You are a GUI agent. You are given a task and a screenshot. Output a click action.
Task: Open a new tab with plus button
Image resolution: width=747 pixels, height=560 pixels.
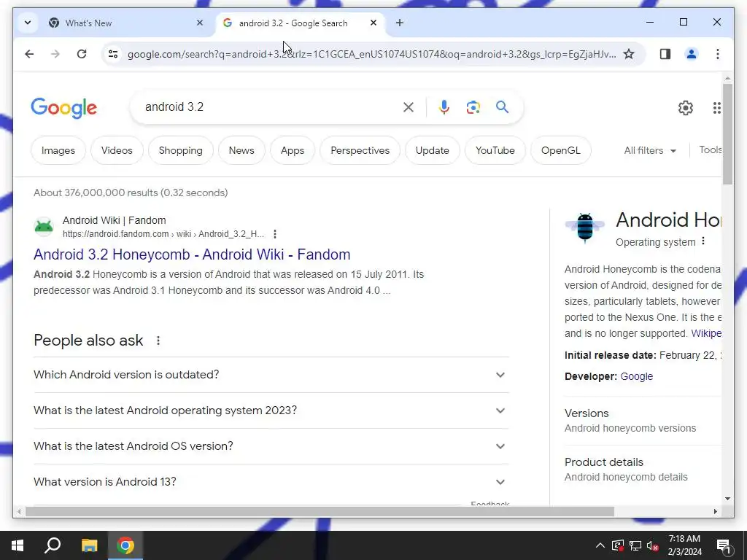point(400,23)
